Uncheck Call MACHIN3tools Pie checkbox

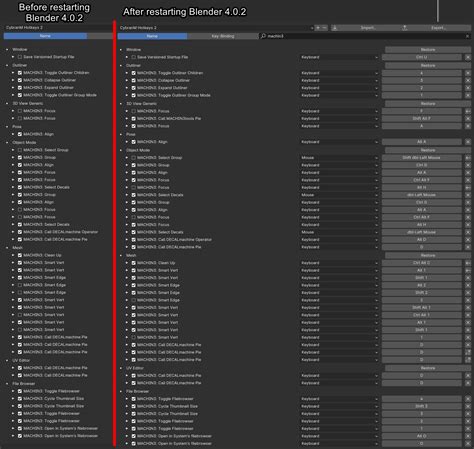pyautogui.click(x=134, y=119)
